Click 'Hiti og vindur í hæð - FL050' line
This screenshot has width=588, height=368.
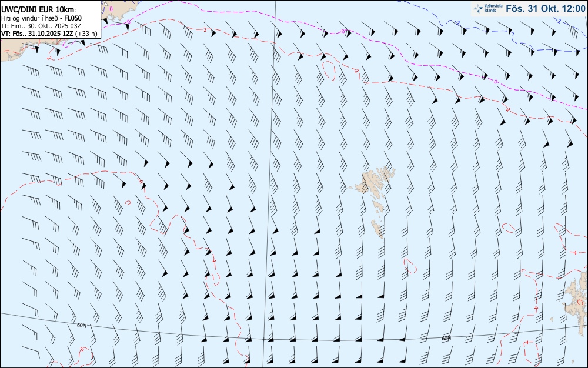[x=41, y=18]
